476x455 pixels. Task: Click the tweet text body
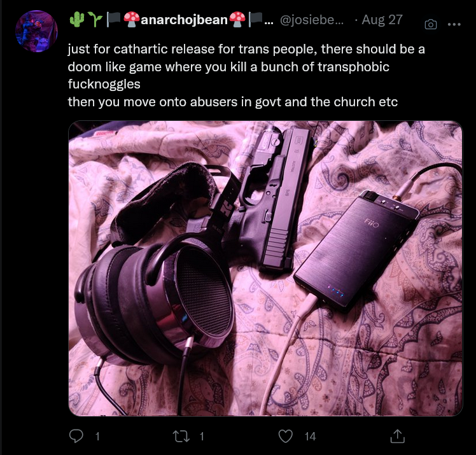click(246, 75)
